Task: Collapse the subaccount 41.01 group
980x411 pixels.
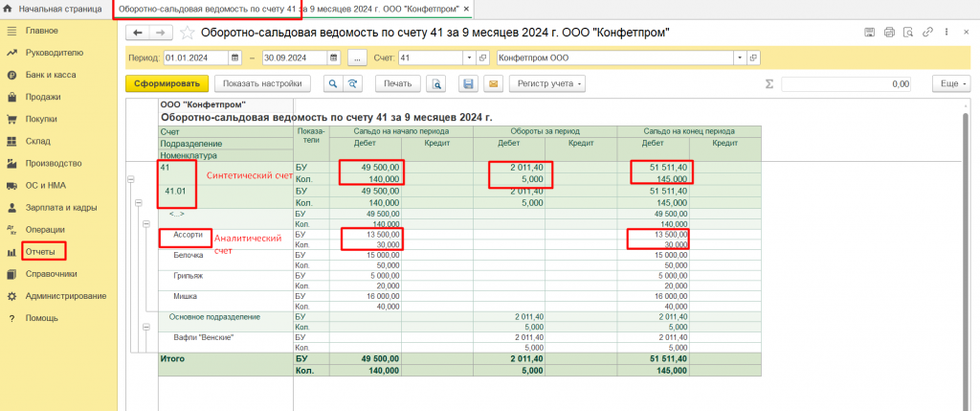Action: pos(140,203)
